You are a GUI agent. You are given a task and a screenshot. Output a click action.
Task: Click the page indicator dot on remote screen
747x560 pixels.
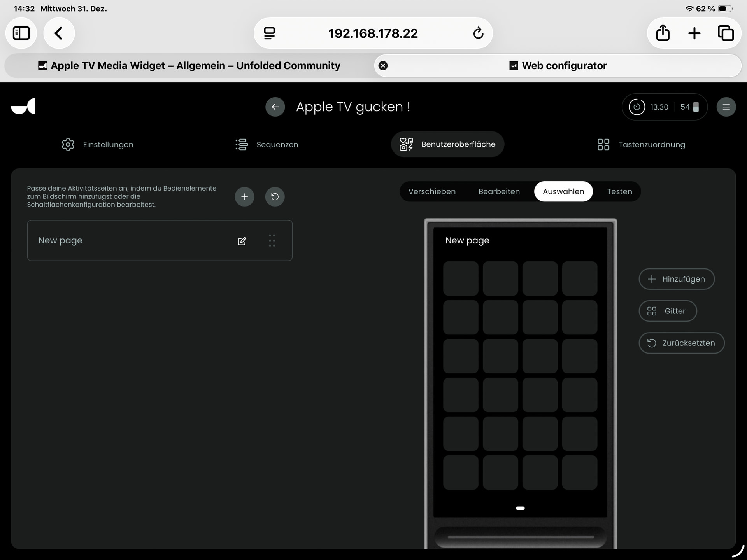point(520,508)
